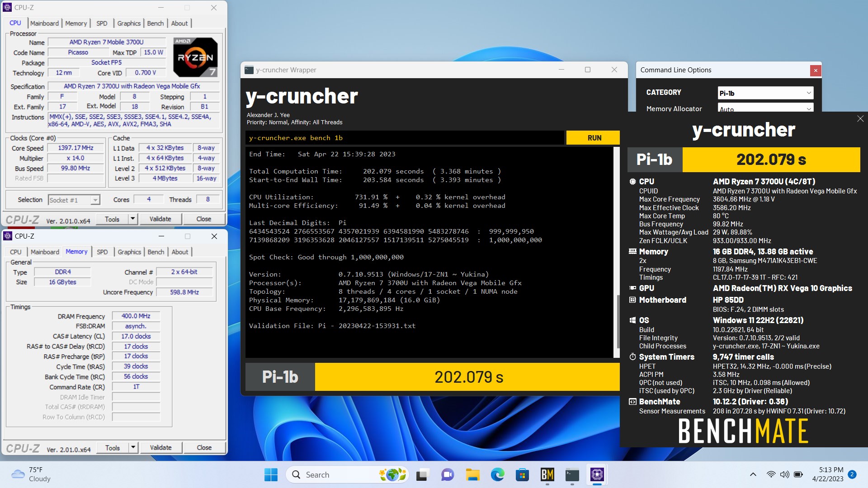Image resolution: width=868 pixels, height=488 pixels.
Task: Close Command Line Options with red X
Action: [x=815, y=70]
